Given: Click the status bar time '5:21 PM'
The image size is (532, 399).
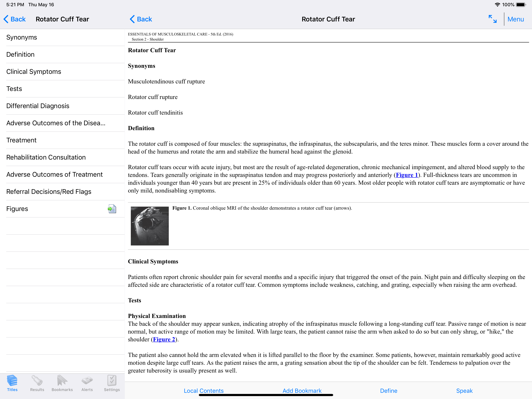Looking at the screenshot, I should 15,4.
